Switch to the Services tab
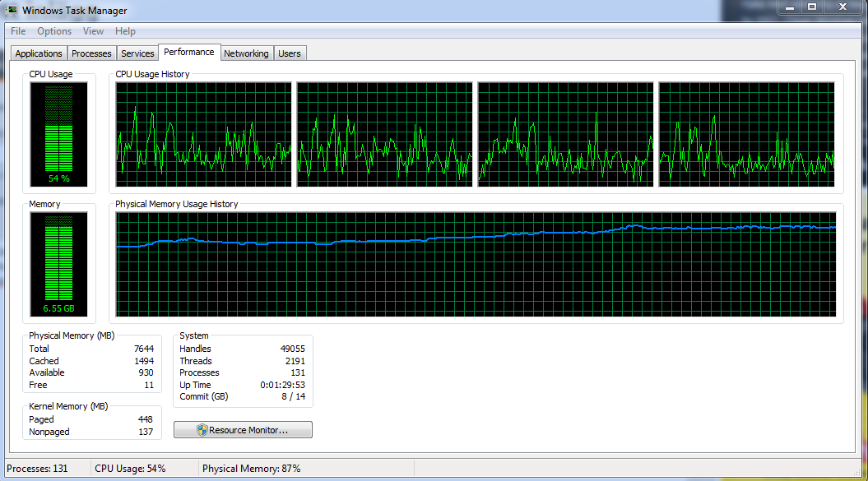This screenshot has width=868, height=481. click(x=137, y=53)
